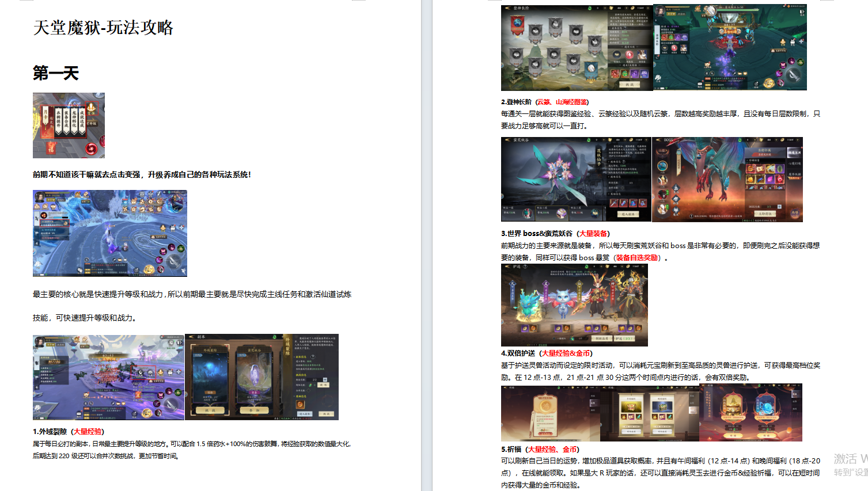Click the heading 5.祈福
The height and width of the screenshot is (491, 868).
(x=511, y=450)
